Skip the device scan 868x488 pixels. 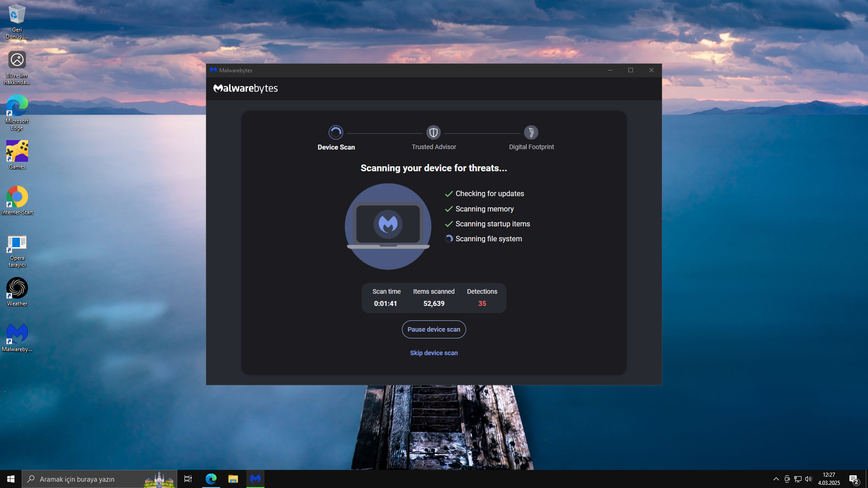pyautogui.click(x=434, y=353)
